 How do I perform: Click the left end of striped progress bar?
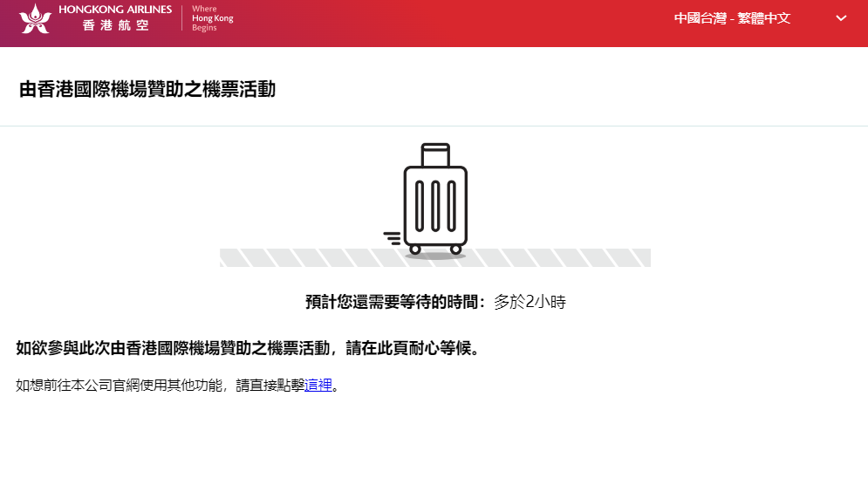coord(227,257)
